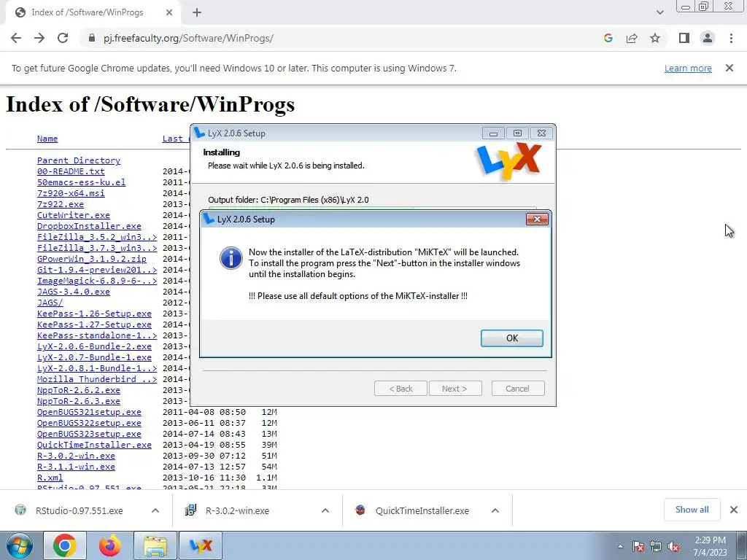The image size is (747, 560).
Task: Download OpenBUGS323setup.exe
Action: pyautogui.click(x=89, y=435)
